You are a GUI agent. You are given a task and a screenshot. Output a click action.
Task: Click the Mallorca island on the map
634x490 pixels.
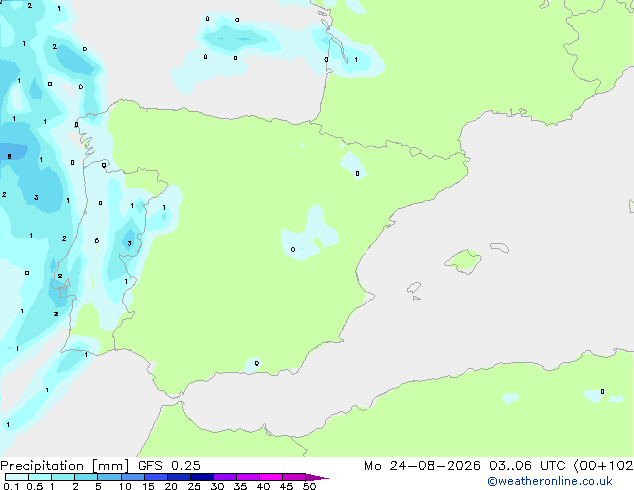[463, 261]
